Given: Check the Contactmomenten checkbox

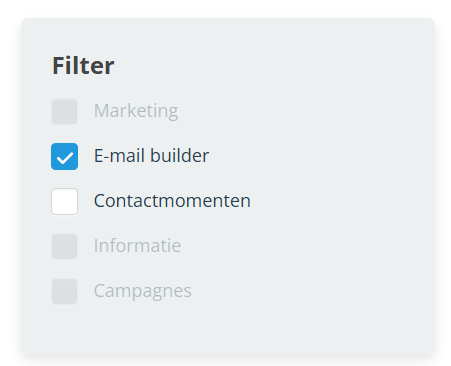Looking at the screenshot, I should pyautogui.click(x=64, y=201).
